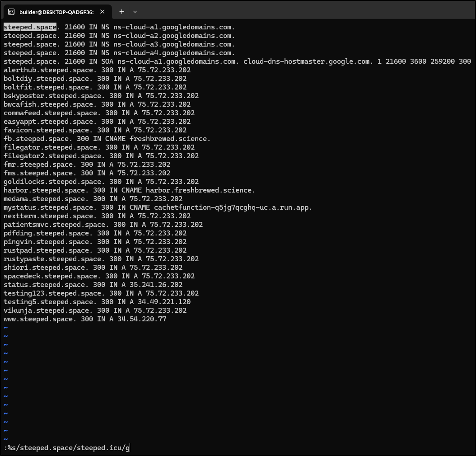Click the ns-cloud-a4.googledomains.com nameserver
The image size is (476, 456).
pos(174,53)
